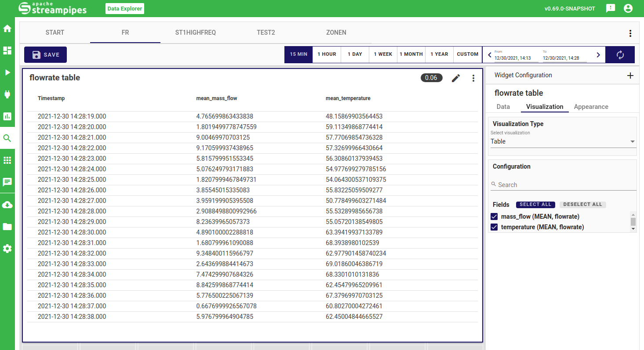Open the Home icon in sidebar
The image size is (644, 350).
[x=7, y=29]
